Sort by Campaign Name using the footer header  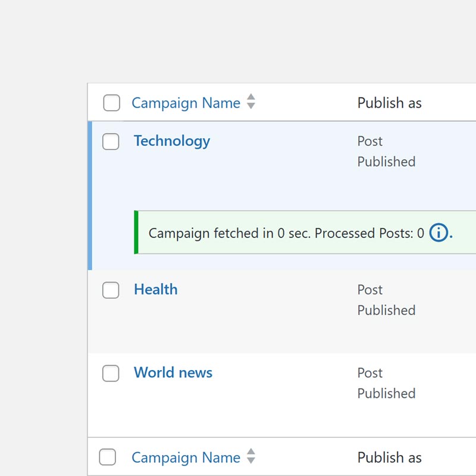pyautogui.click(x=186, y=458)
